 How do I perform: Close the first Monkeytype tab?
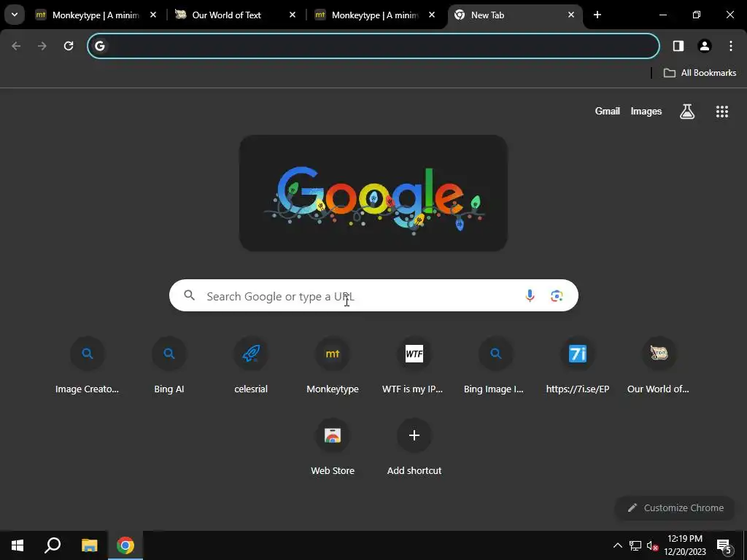click(x=153, y=15)
